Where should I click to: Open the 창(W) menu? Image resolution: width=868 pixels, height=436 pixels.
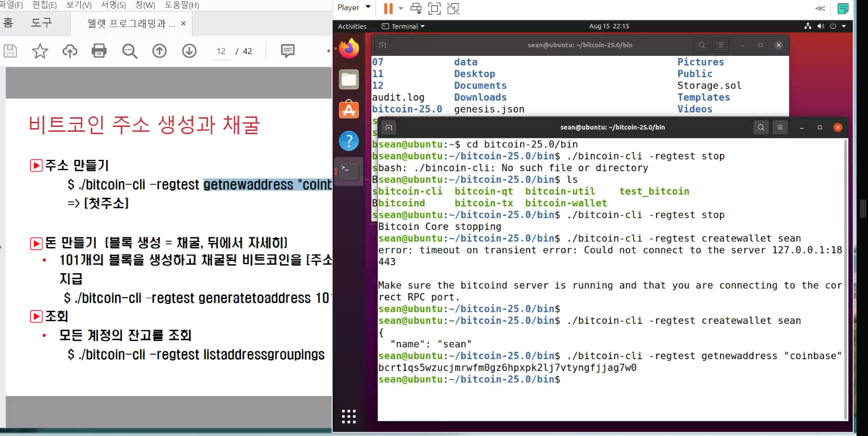145,5
